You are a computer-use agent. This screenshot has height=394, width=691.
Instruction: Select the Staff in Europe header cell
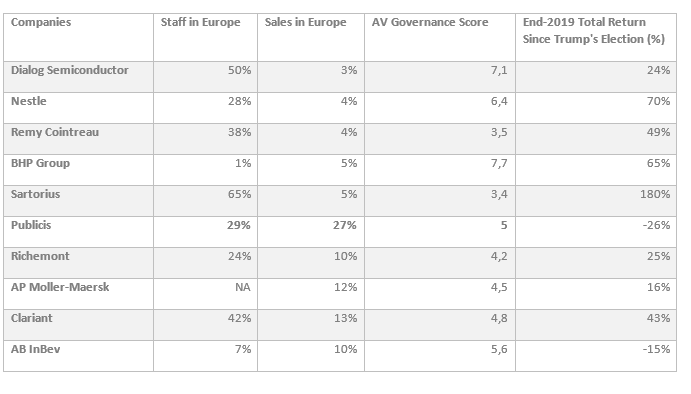(205, 37)
